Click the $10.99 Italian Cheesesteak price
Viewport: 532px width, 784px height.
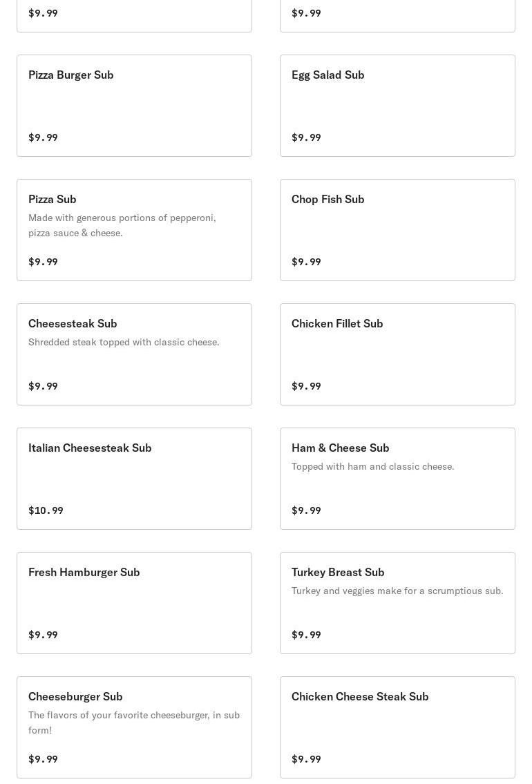[46, 510]
